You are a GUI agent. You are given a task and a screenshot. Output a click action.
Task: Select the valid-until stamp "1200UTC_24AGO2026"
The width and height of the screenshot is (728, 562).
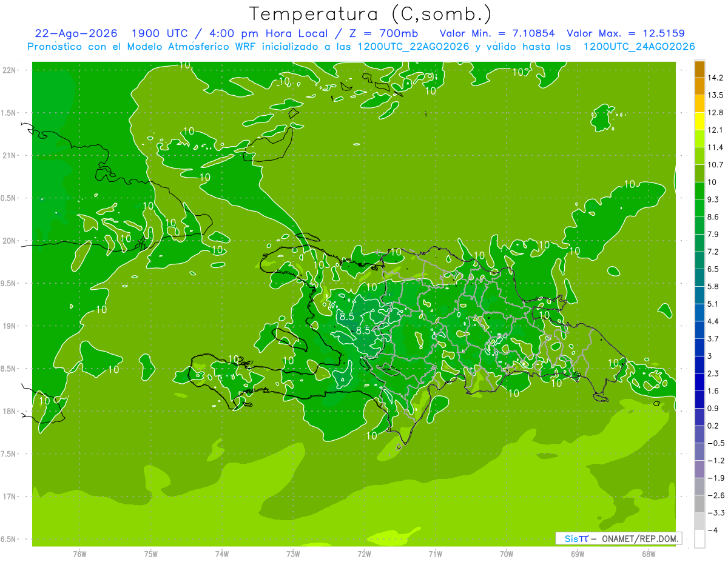[639, 47]
